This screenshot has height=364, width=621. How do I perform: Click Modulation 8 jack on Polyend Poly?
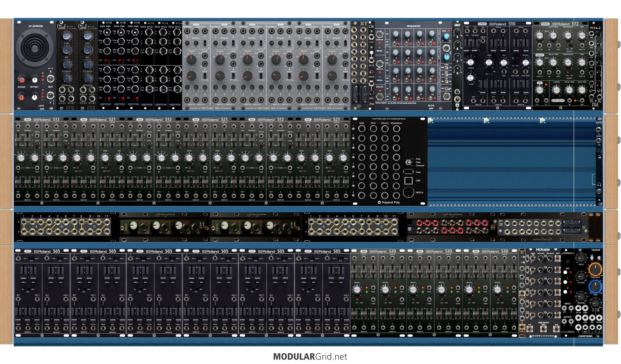[396, 195]
